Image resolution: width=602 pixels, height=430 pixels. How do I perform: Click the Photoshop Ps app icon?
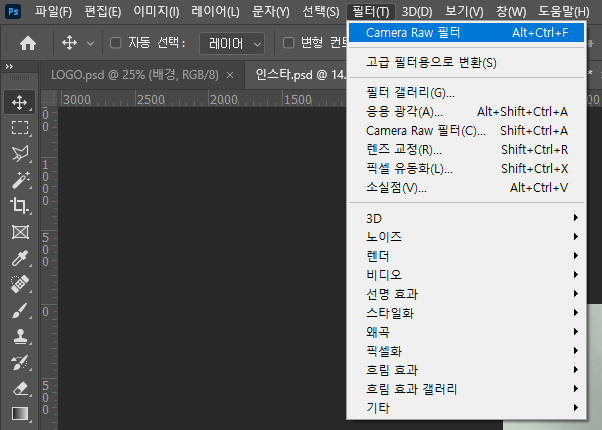(x=13, y=12)
